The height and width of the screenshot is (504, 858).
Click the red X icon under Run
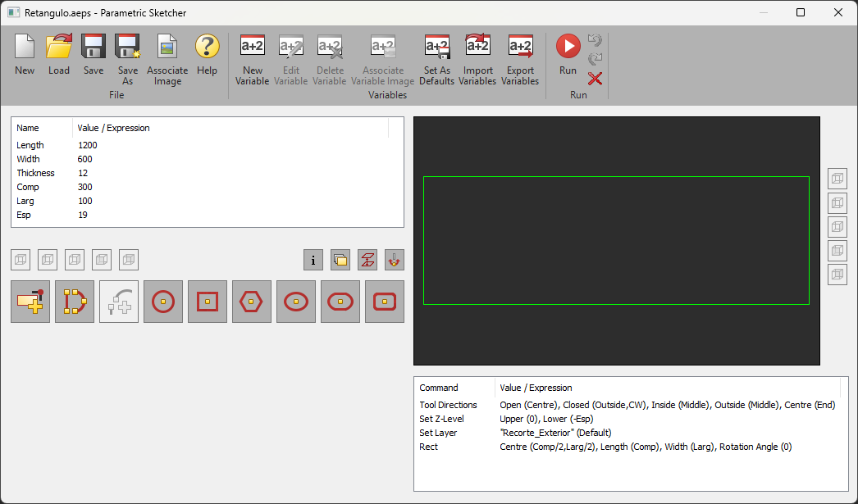(596, 79)
